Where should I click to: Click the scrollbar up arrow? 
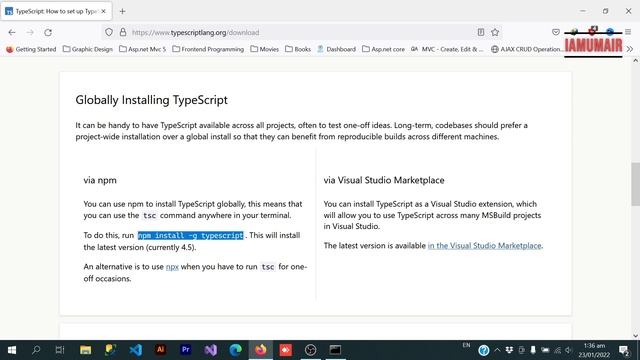(636, 61)
